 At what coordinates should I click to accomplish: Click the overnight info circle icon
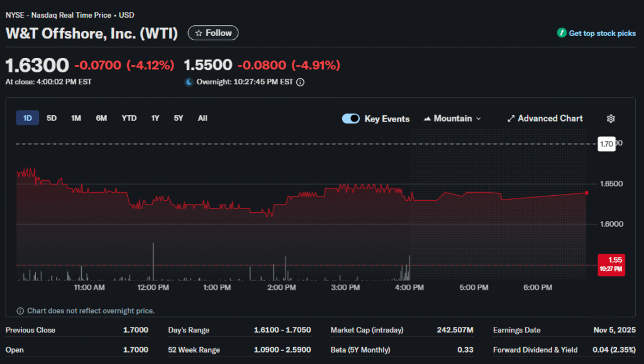[x=300, y=82]
